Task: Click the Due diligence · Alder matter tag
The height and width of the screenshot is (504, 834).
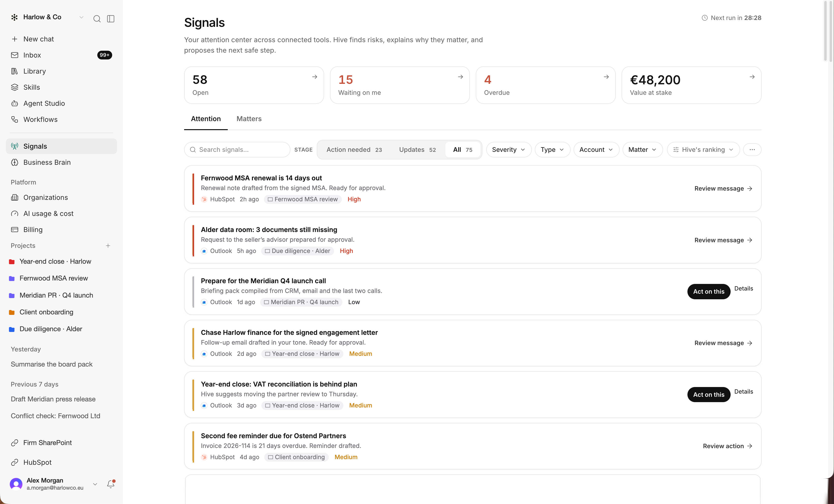Action: click(298, 251)
